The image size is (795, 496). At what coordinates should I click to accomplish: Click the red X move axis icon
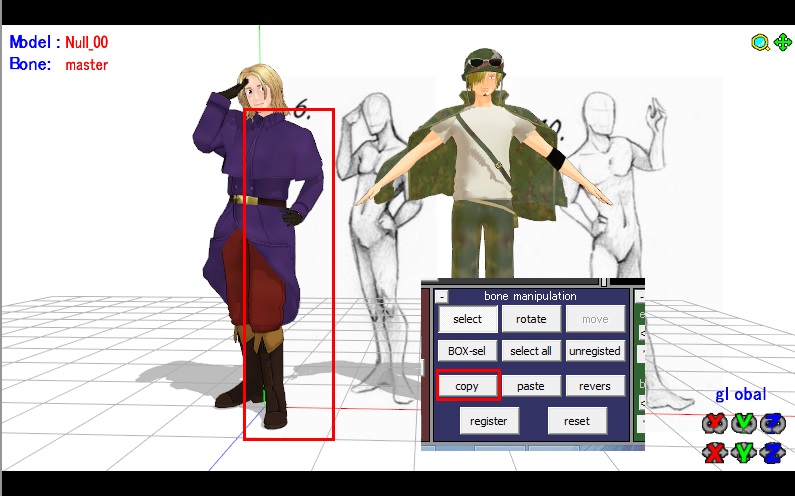[x=715, y=452]
